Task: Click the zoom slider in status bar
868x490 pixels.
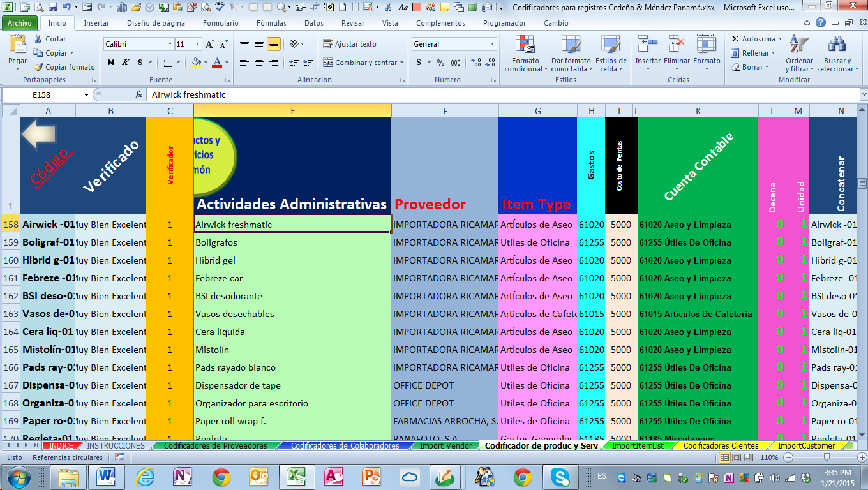Action: coord(827,457)
